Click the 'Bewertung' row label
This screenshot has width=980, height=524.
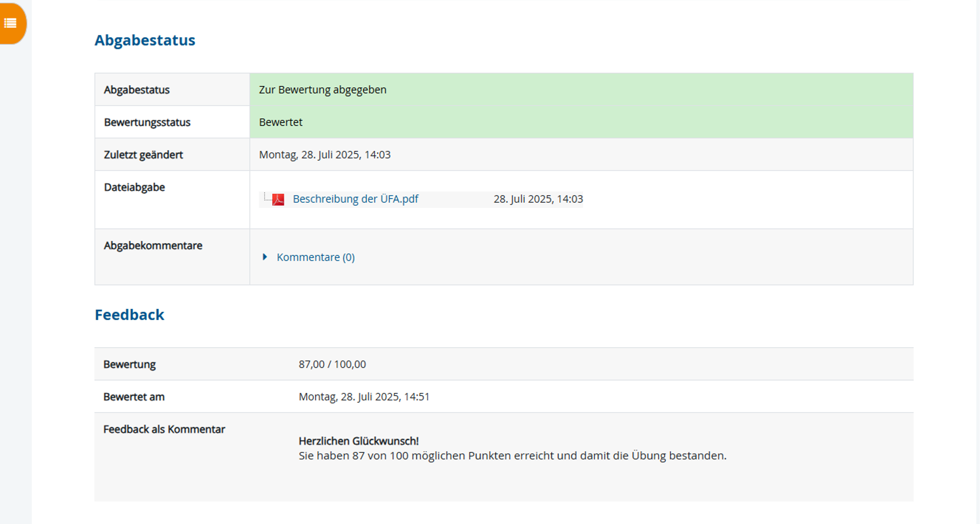pos(129,364)
